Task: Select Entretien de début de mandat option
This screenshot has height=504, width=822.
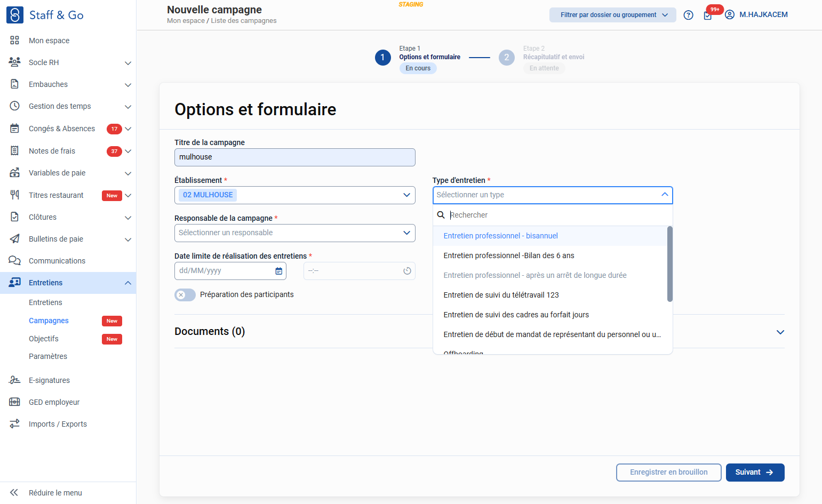Action: pyautogui.click(x=550, y=334)
